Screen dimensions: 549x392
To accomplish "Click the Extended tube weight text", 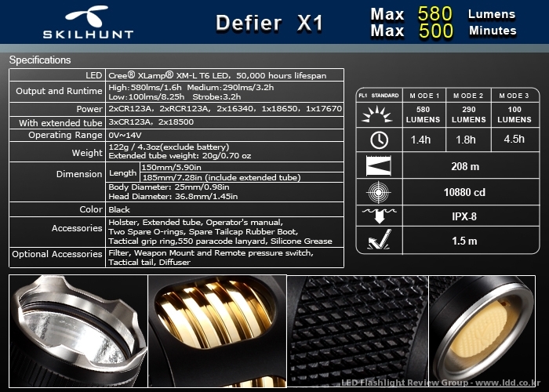I will coord(180,156).
